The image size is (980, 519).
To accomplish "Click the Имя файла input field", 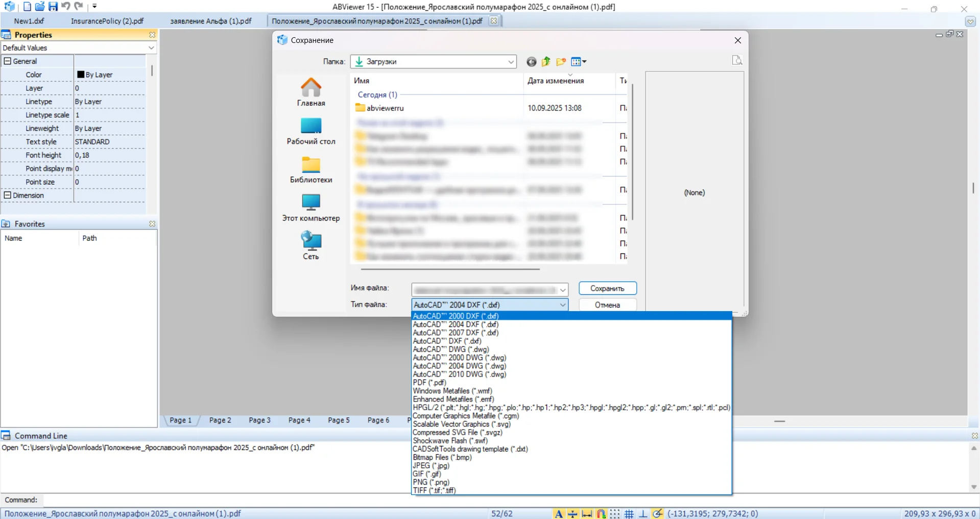I will tap(485, 290).
